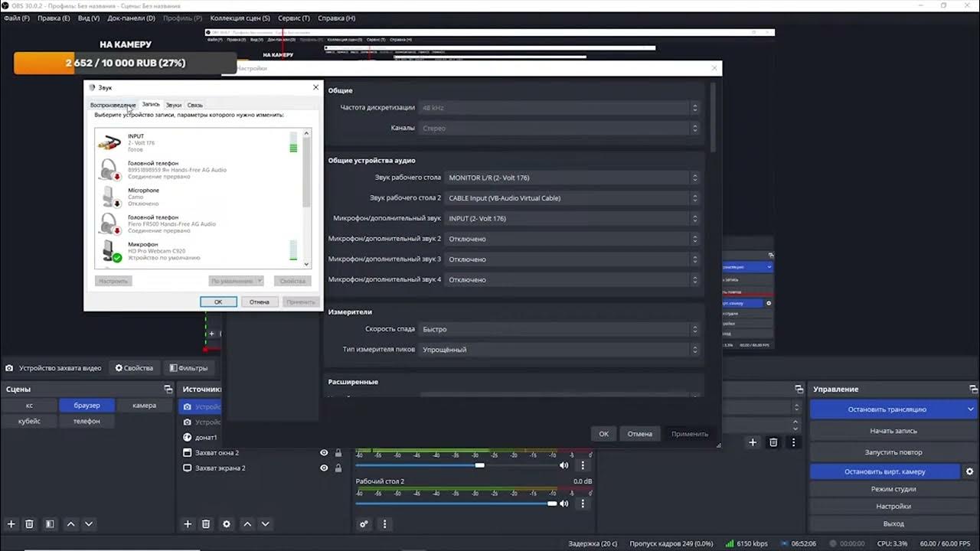
Task: Open virtual camera settings gear icon
Action: click(970, 471)
